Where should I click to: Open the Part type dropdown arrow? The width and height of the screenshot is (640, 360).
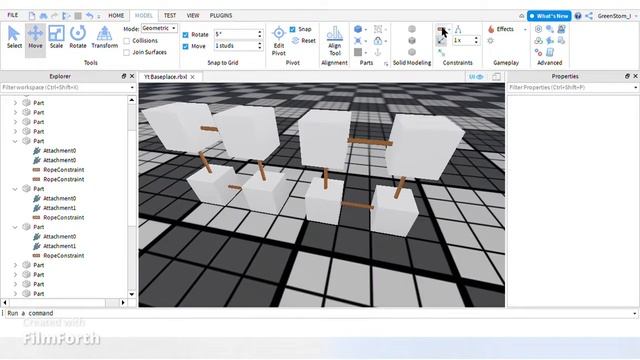click(x=366, y=29)
